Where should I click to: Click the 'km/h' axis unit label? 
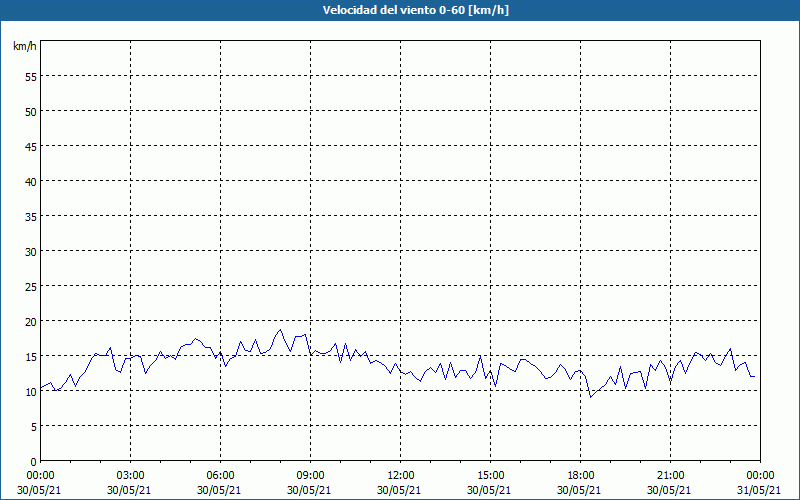[24, 46]
